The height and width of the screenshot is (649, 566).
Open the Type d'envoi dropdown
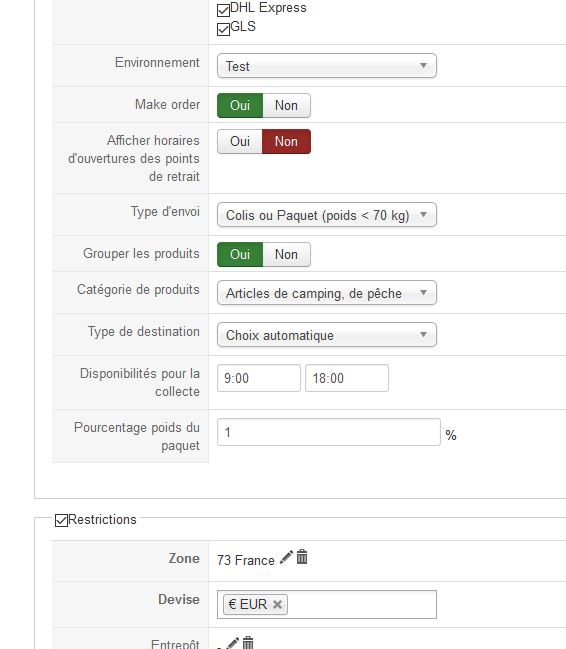(327, 215)
